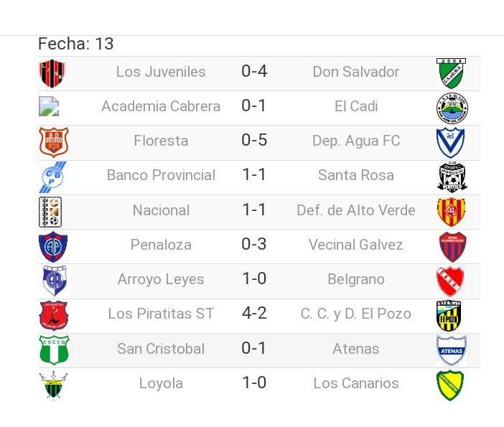Click the broken image beside Academia Cabrera
This screenshot has width=504, height=427.
(x=49, y=107)
